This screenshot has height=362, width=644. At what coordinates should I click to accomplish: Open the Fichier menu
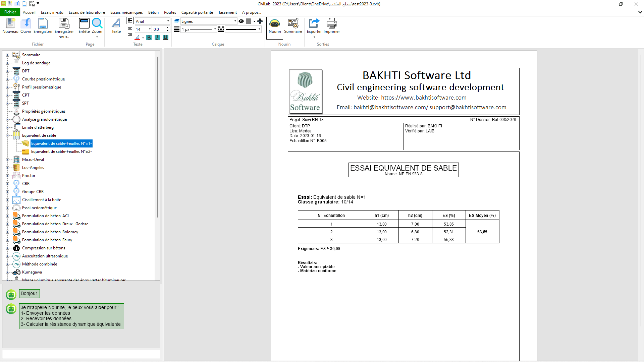[10, 12]
